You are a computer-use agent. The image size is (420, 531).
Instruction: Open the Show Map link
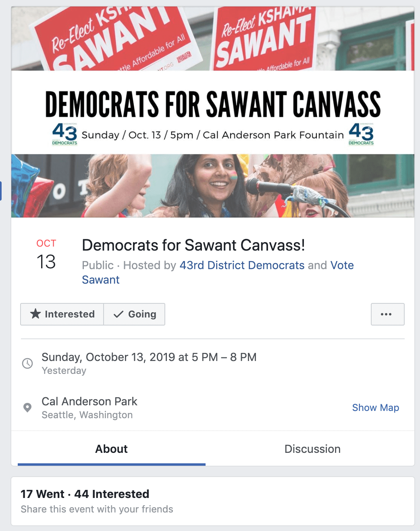(x=376, y=408)
